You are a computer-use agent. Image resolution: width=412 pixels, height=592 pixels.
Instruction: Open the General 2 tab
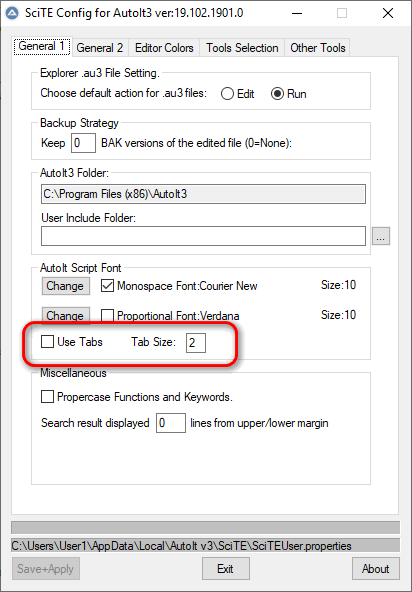(100, 48)
